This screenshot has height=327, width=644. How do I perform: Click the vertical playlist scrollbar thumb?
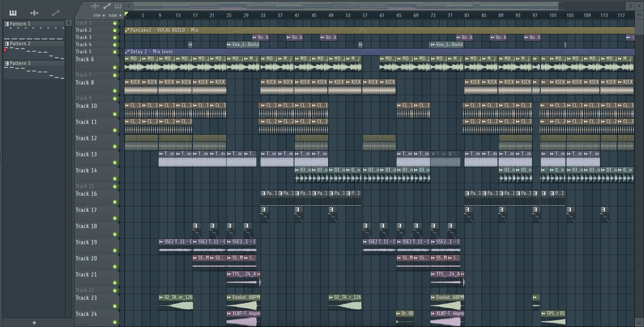639,27
